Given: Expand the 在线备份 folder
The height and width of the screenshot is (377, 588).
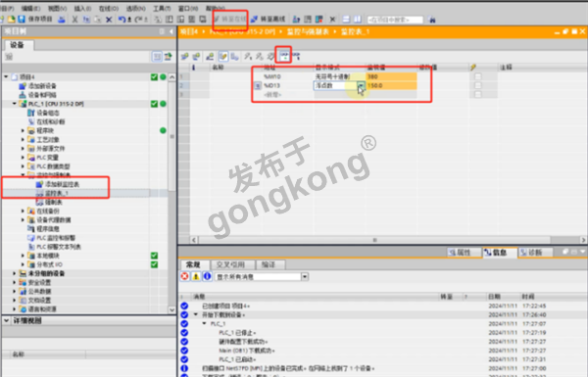Looking at the screenshot, I should coord(23,211).
